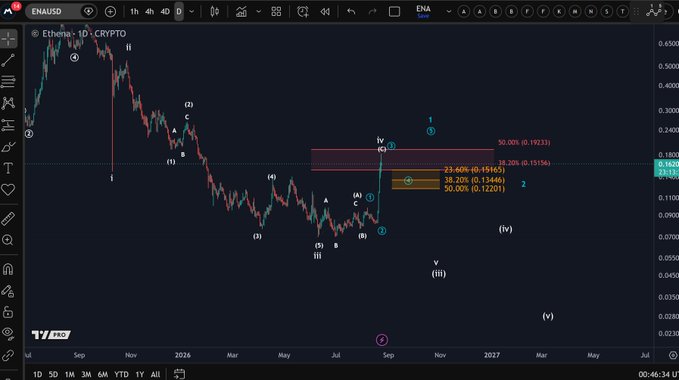
Task: Lock all drawing tools
Action: (8, 312)
